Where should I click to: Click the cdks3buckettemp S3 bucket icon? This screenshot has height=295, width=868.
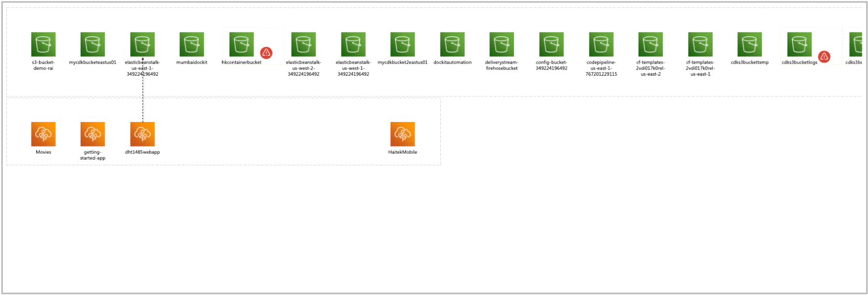tap(749, 44)
